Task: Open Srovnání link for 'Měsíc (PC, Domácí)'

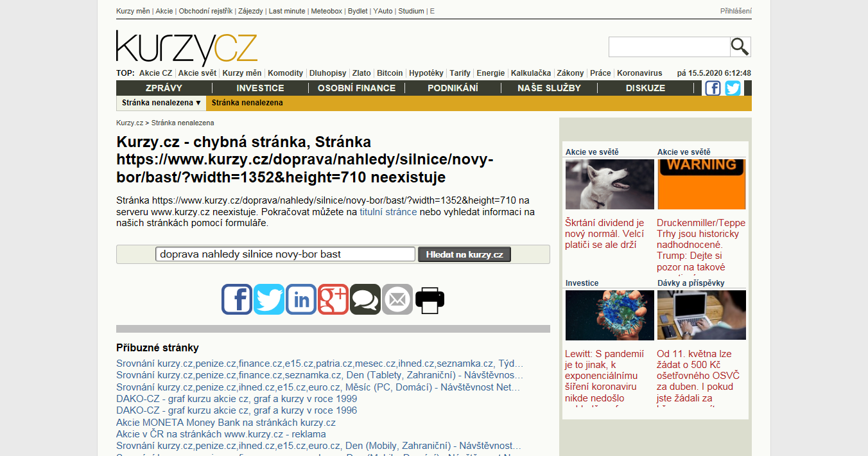Action: [x=318, y=387]
